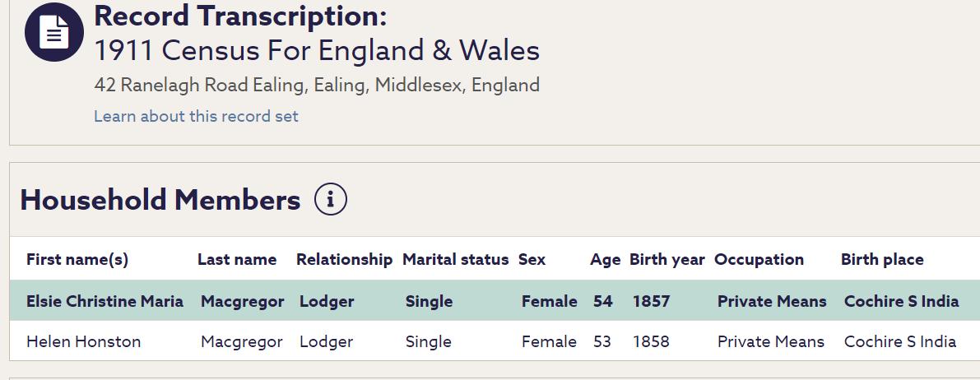Click Macgregor surname in highlighted Elsie row
The width and height of the screenshot is (980, 380).
point(242,301)
